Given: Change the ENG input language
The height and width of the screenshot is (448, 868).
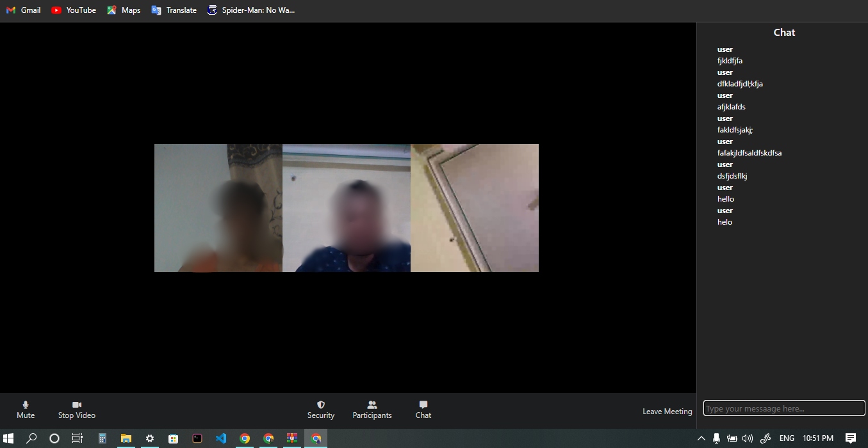Looking at the screenshot, I should coord(787,438).
